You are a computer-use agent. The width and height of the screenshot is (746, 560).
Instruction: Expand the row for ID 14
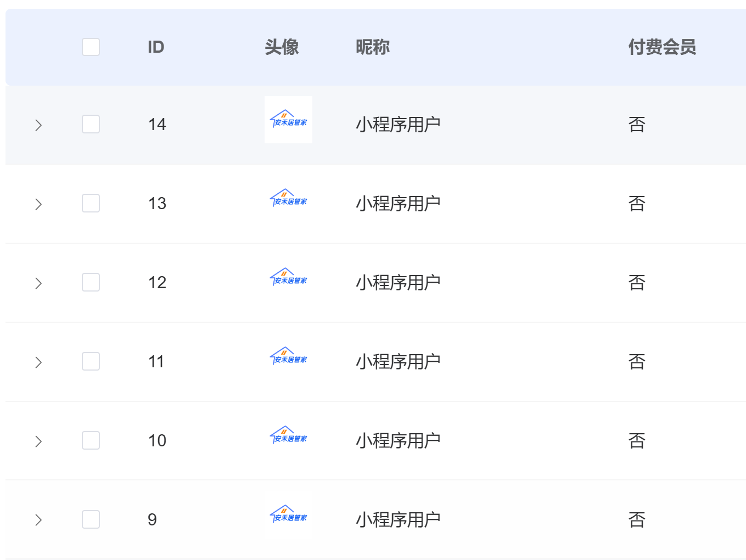point(38,125)
